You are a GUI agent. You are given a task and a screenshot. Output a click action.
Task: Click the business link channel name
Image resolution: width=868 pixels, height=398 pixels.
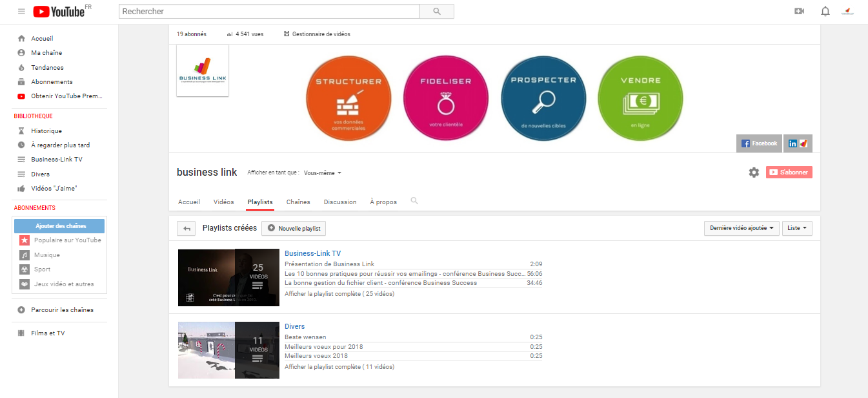[x=207, y=173]
